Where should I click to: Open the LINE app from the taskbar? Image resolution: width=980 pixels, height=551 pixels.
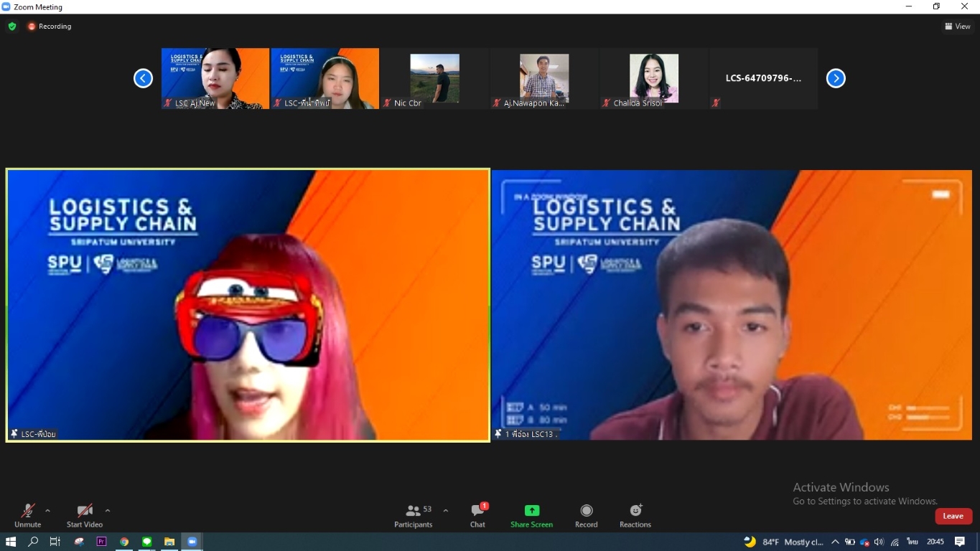tap(146, 542)
